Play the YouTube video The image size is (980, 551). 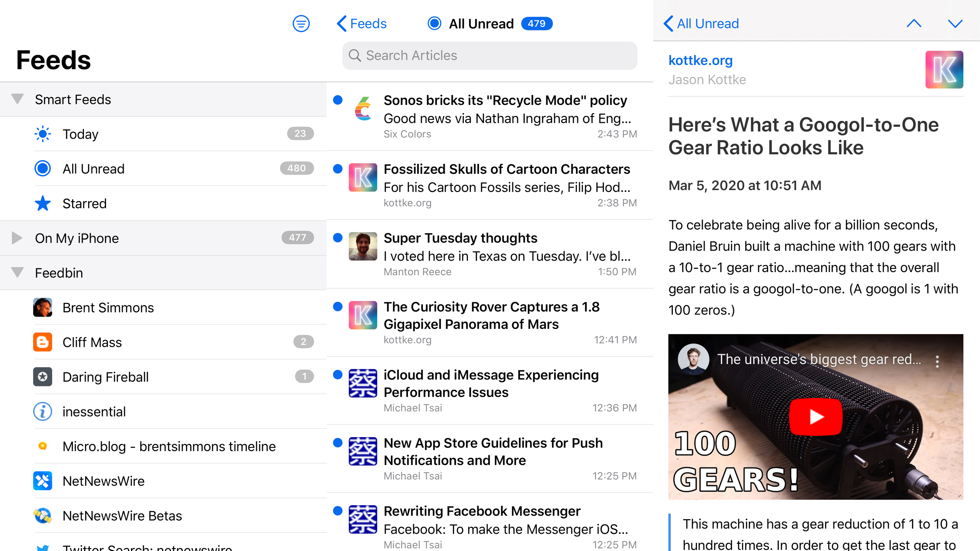point(816,416)
